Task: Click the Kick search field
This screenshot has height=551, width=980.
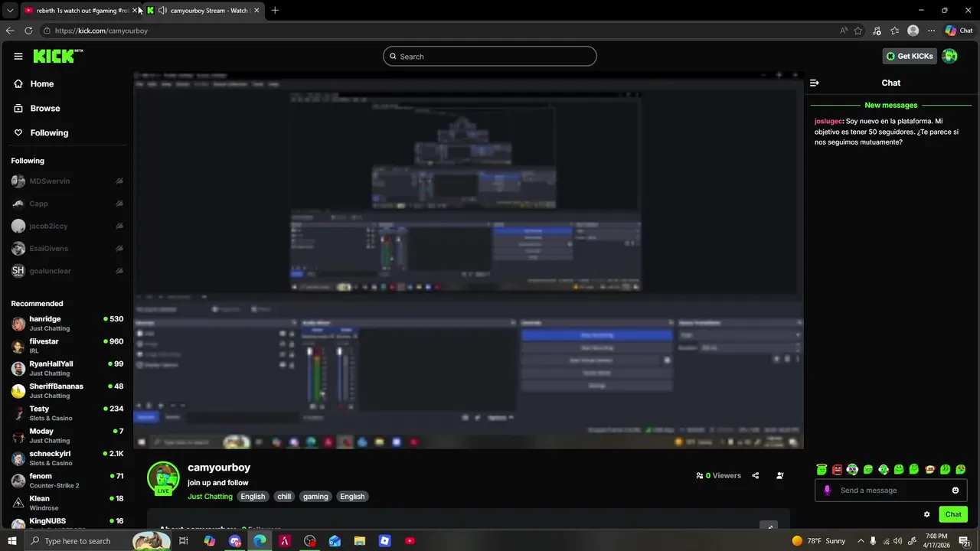Action: (x=490, y=56)
